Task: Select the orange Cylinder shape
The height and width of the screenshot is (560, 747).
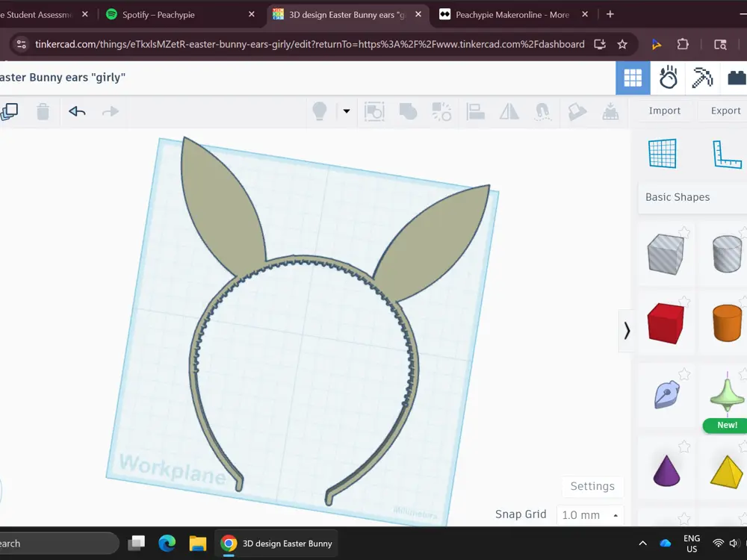Action: pyautogui.click(x=727, y=323)
